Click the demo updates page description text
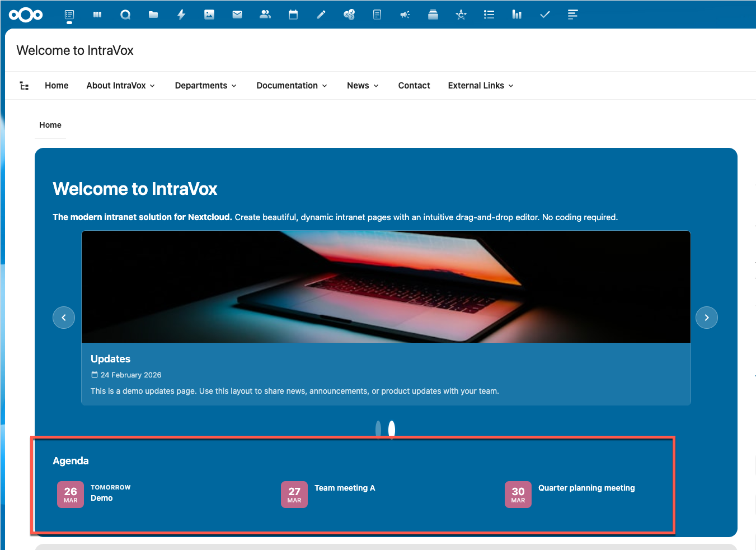This screenshot has width=756, height=550. [295, 391]
